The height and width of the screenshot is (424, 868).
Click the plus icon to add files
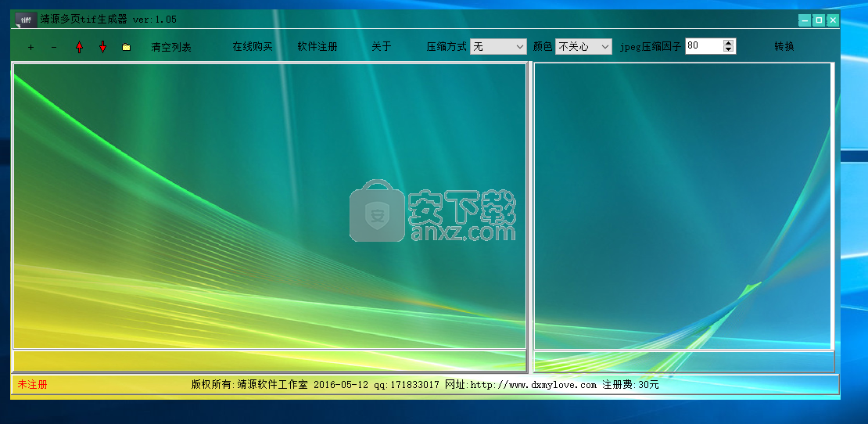pos(30,47)
